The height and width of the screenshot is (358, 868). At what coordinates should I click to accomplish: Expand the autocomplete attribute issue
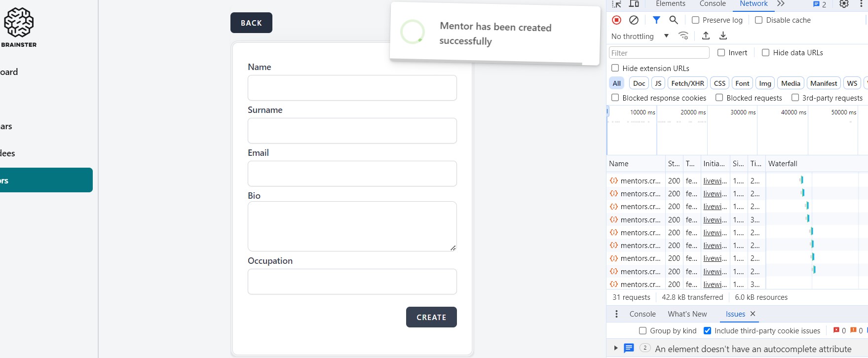coord(616,348)
